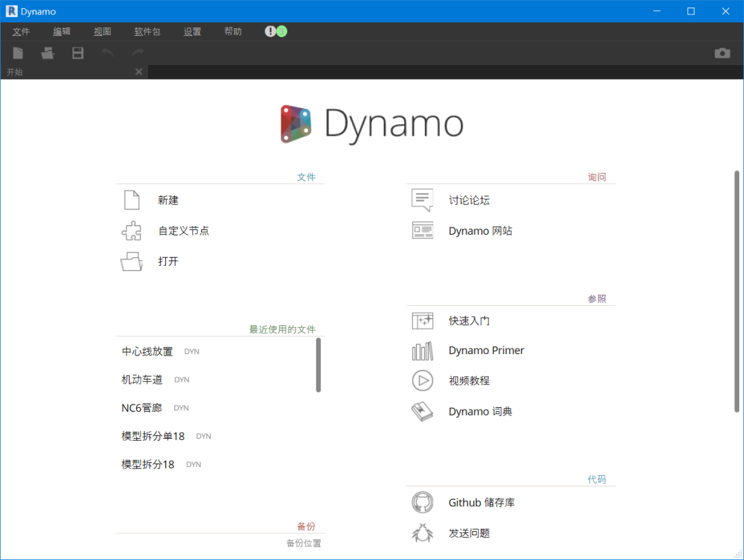This screenshot has height=560, width=744.
Task: Open the 设置 menu
Action: click(192, 32)
